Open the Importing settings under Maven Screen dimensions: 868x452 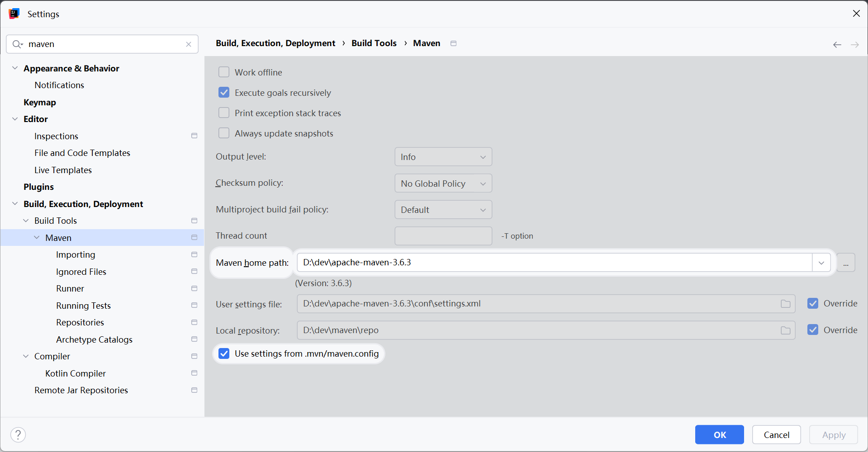(76, 254)
